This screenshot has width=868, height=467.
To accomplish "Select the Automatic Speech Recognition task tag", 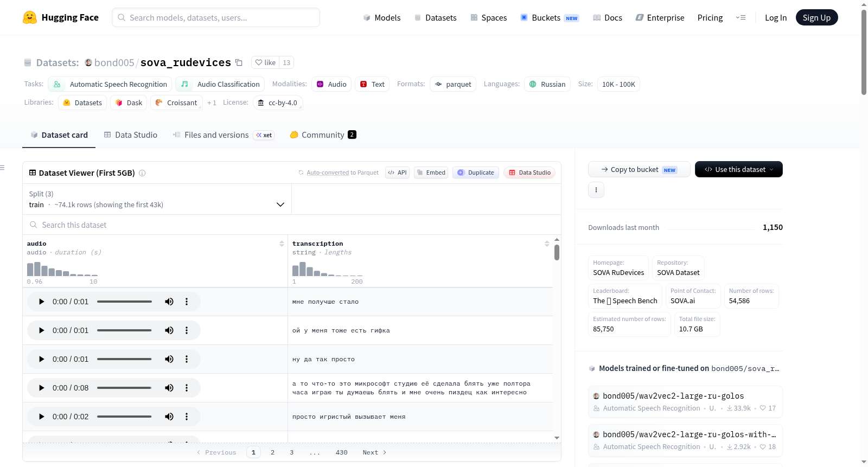I will pyautogui.click(x=110, y=84).
